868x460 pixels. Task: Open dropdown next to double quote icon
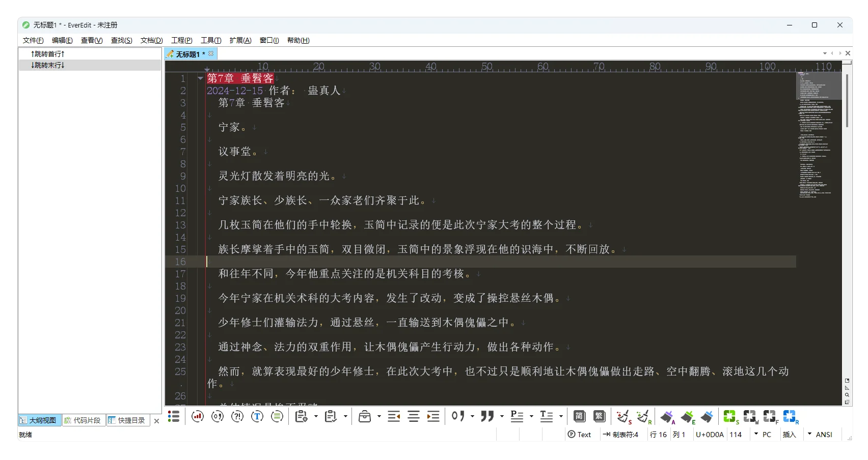tap(502, 417)
